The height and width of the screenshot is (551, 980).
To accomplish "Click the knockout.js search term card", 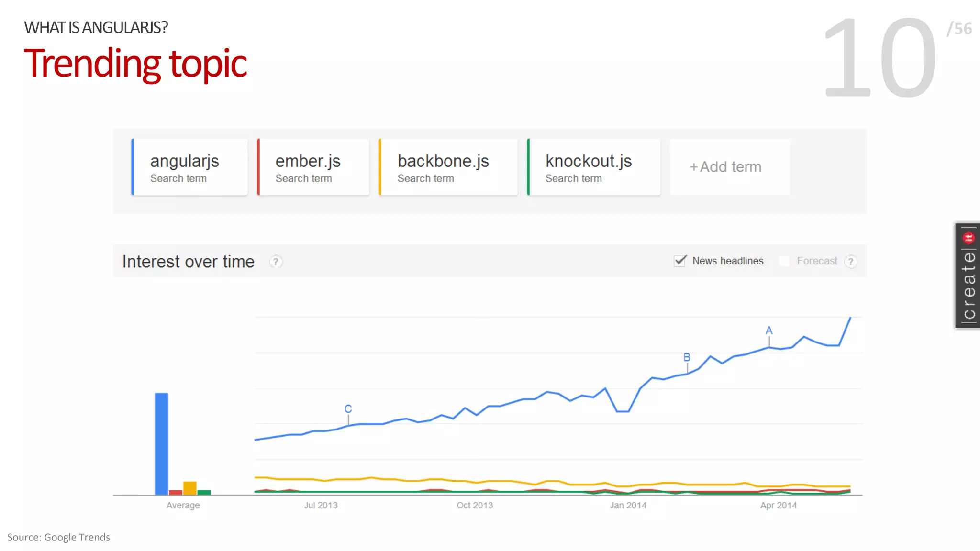I will [x=594, y=167].
